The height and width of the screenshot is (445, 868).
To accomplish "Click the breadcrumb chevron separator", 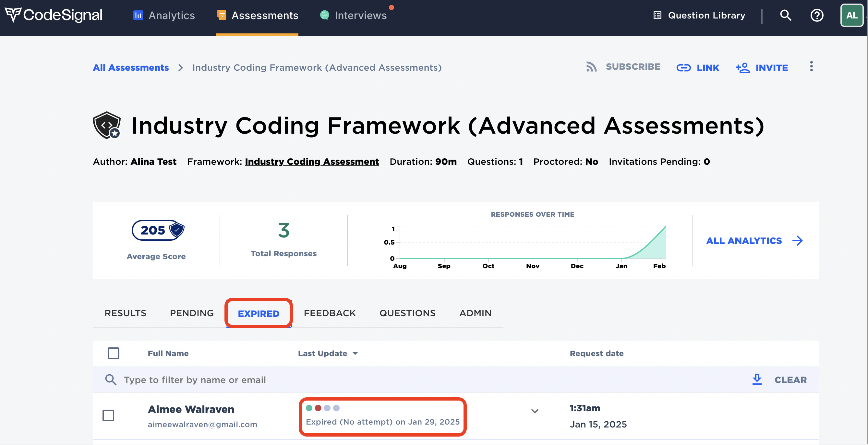I will click(181, 68).
